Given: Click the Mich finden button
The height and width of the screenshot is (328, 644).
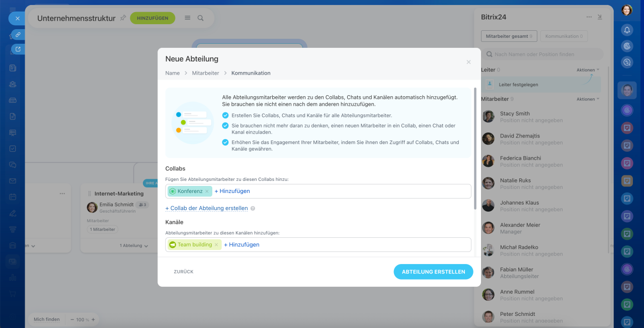Looking at the screenshot, I should coord(46,319).
